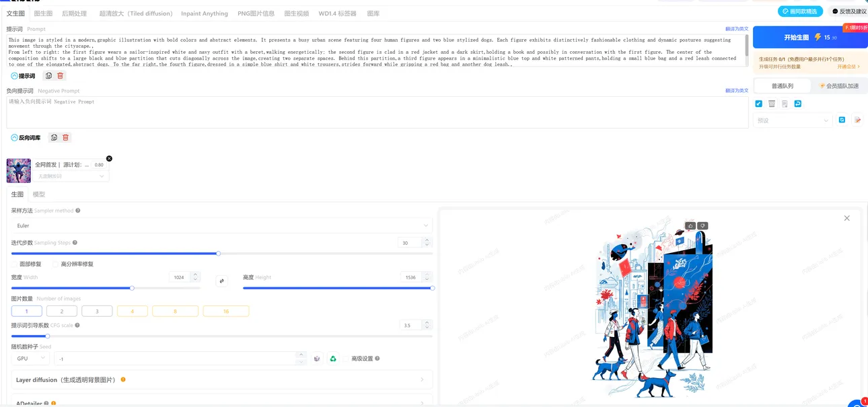
Task: Enable the 面部修复 checkbox
Action: 15,264
